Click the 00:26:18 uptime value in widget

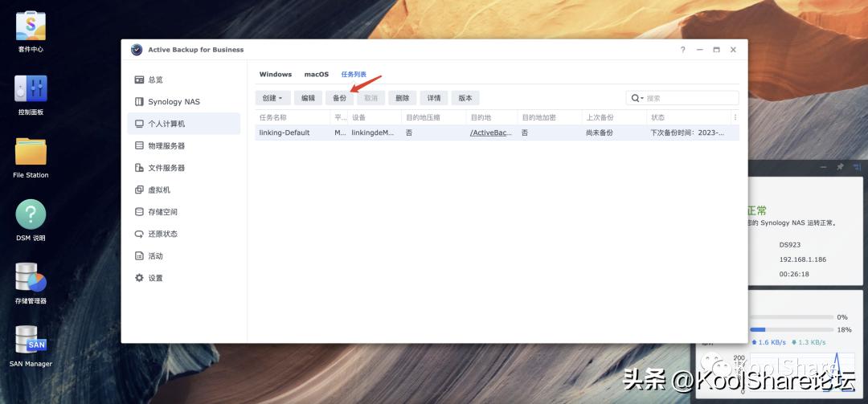pyautogui.click(x=794, y=274)
